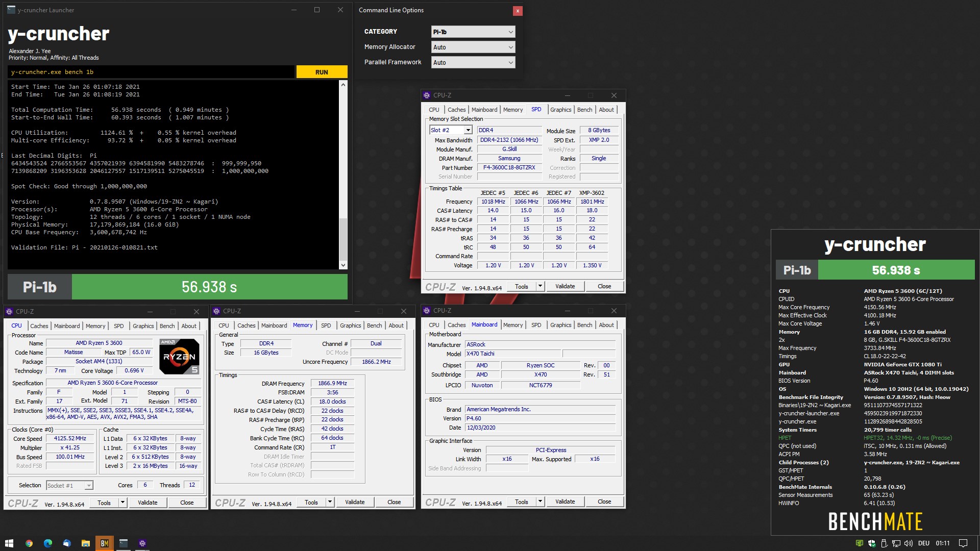Screen dimensions: 980x551
Task: Click the CPU-Z icon in the Memory tab window title bar
Action: pos(216,311)
